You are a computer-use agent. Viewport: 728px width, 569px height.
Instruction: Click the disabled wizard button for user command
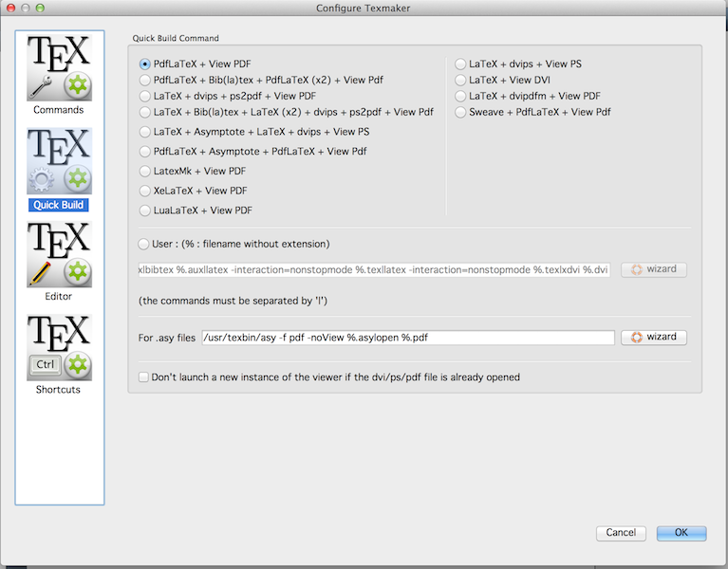click(654, 269)
